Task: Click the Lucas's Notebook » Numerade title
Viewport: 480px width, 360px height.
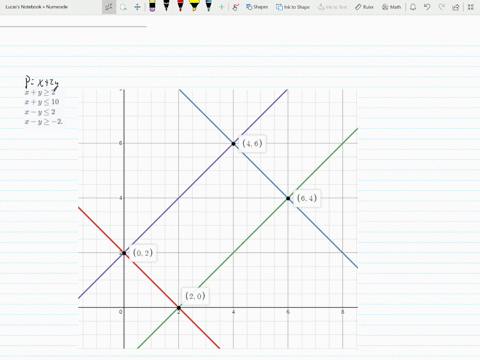Action: click(x=36, y=7)
